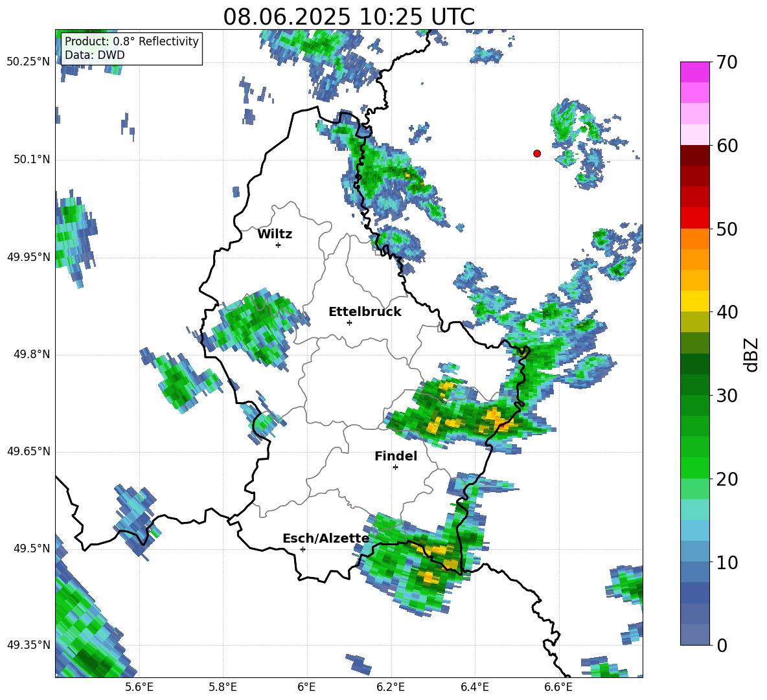Screen dimensions: 767x700
Task: Click the 49.35°N latitude label
Action: 29,645
